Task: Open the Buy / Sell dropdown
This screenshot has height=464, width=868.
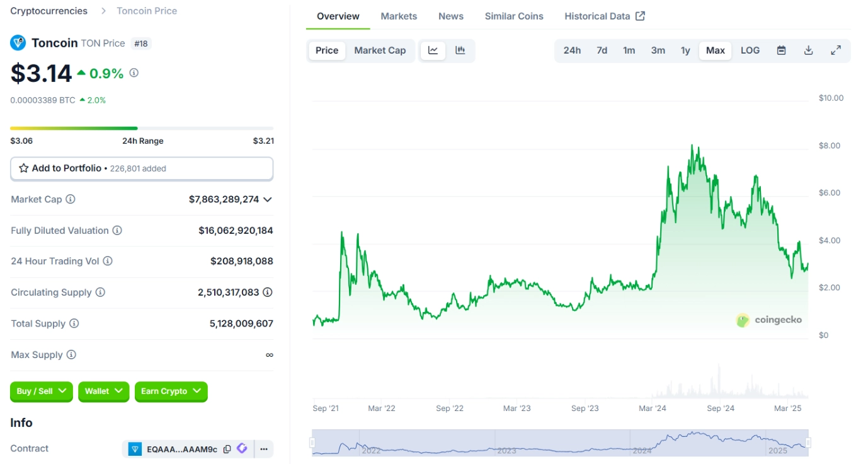Action: [x=42, y=391]
